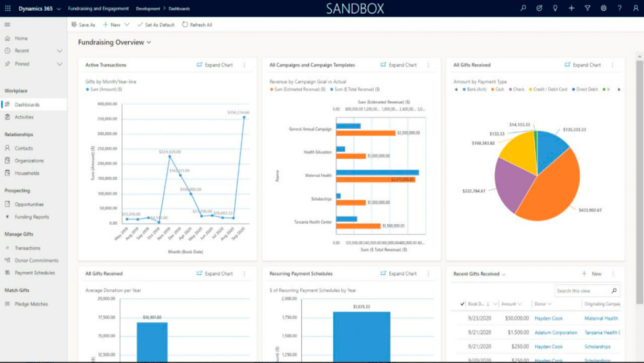
Task: Open more options for Recent Gifts Received
Action: [x=613, y=274]
